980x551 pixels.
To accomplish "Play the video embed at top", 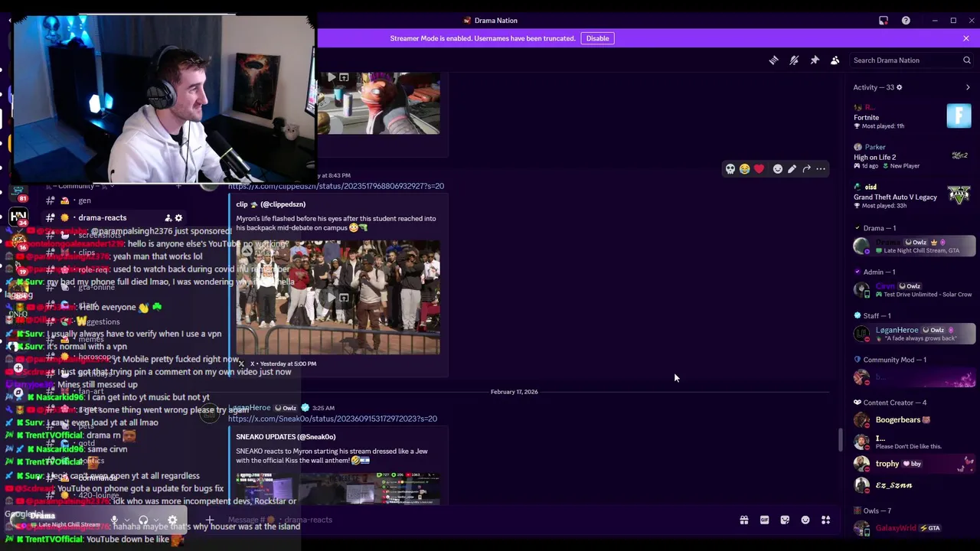I will pos(332,77).
